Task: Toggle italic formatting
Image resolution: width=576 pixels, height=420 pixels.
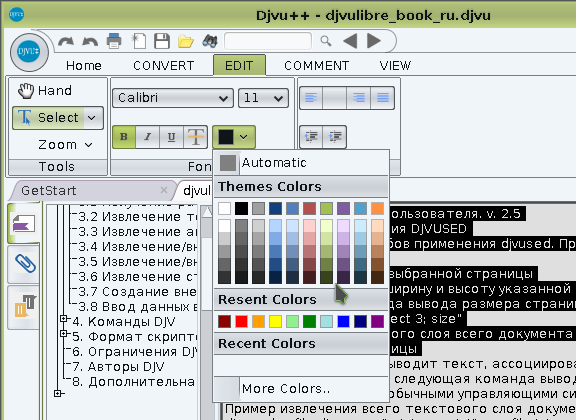Action: click(147, 137)
